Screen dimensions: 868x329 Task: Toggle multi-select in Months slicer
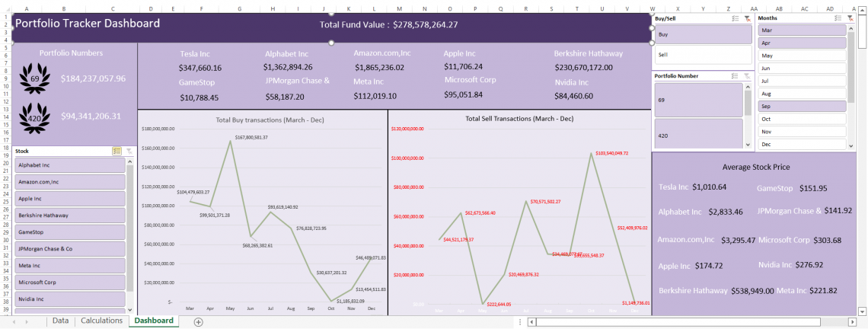838,18
